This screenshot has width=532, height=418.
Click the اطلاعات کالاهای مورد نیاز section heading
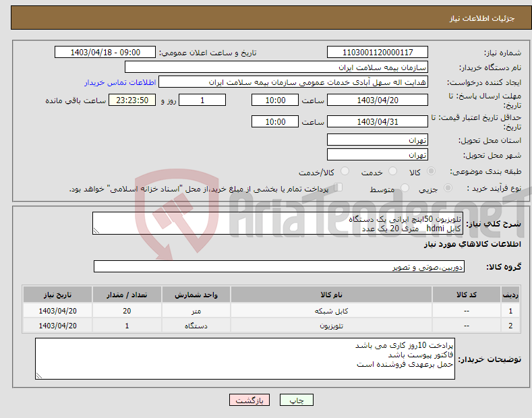point(472,244)
